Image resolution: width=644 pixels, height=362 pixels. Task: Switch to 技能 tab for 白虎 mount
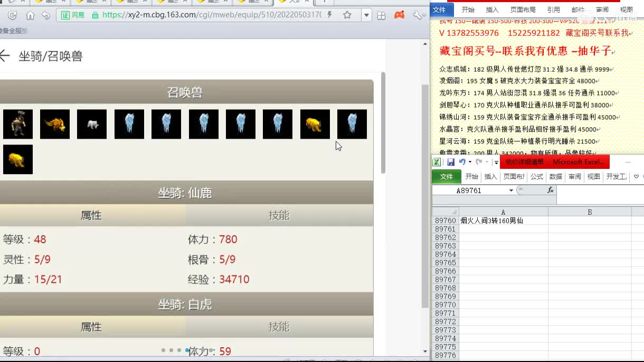coord(279,327)
